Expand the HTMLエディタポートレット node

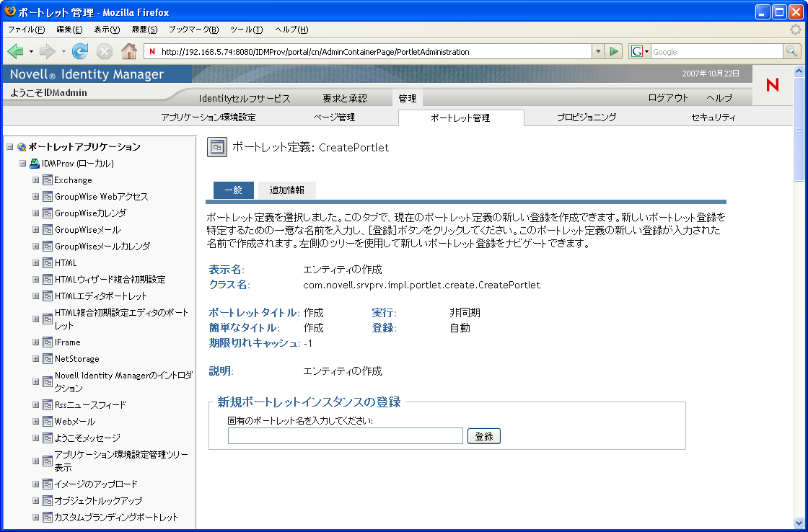pos(35,296)
